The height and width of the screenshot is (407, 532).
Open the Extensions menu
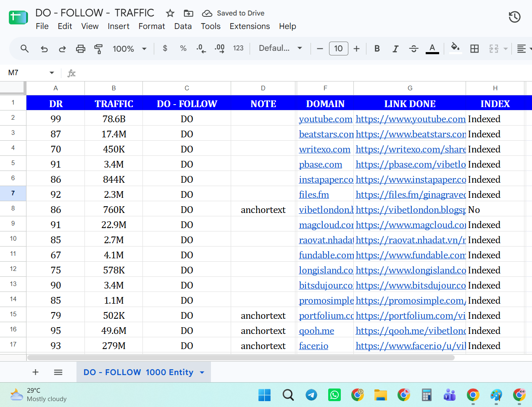tap(250, 26)
